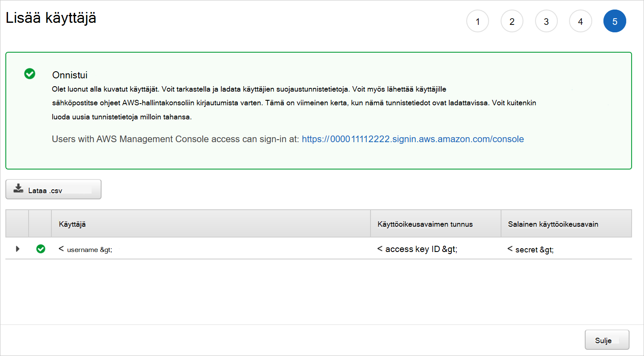Image resolution: width=644 pixels, height=356 pixels.
Task: Go to step 2 in the wizard
Action: coord(512,21)
